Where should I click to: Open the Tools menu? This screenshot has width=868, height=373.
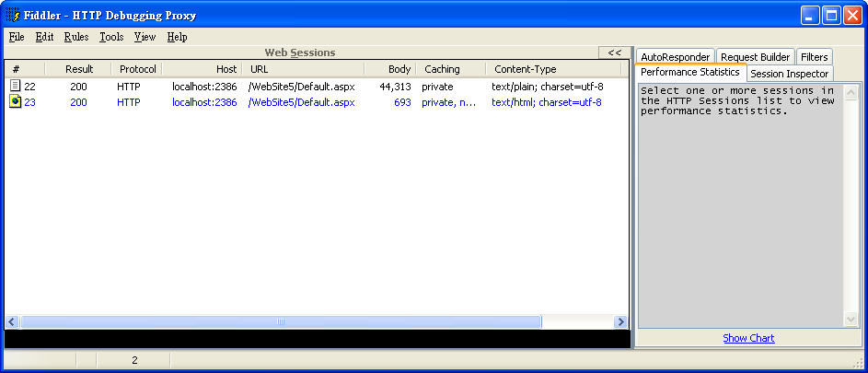click(111, 37)
